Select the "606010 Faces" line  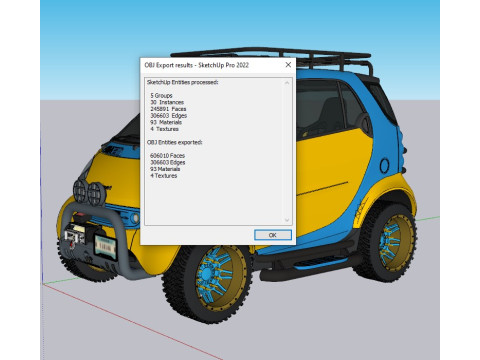point(167,156)
